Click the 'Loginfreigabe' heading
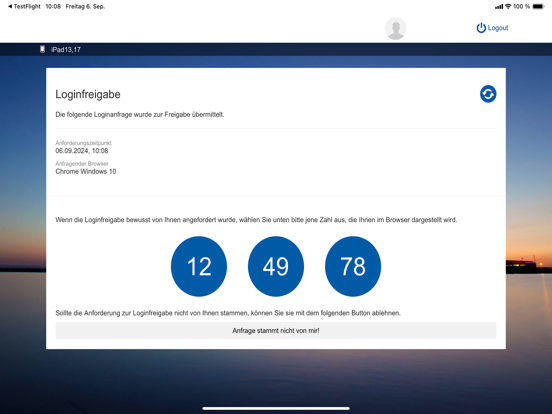The height and width of the screenshot is (414, 552). (88, 94)
